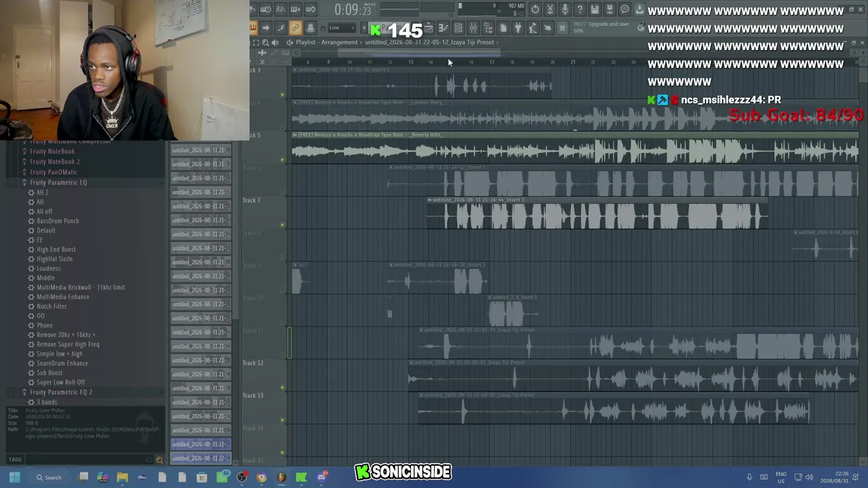Open the mixer icon in the toolbar
The image size is (868, 488).
click(x=473, y=28)
